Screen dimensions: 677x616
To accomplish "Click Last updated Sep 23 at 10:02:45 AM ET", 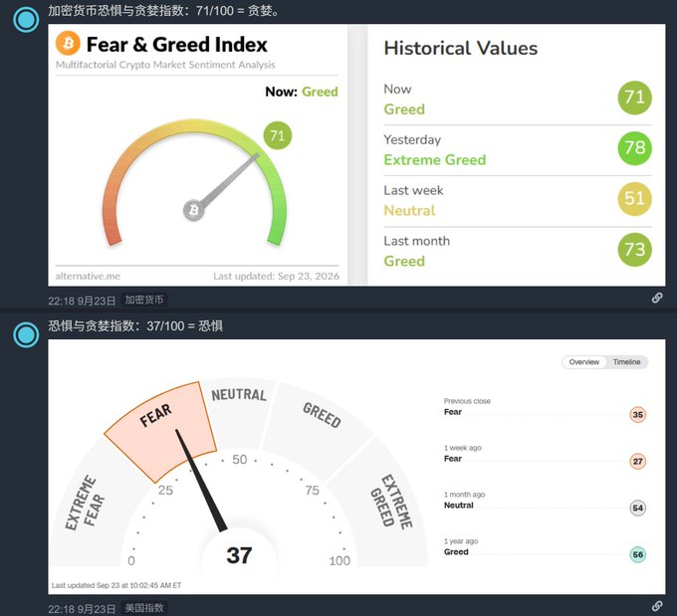I will (116, 585).
